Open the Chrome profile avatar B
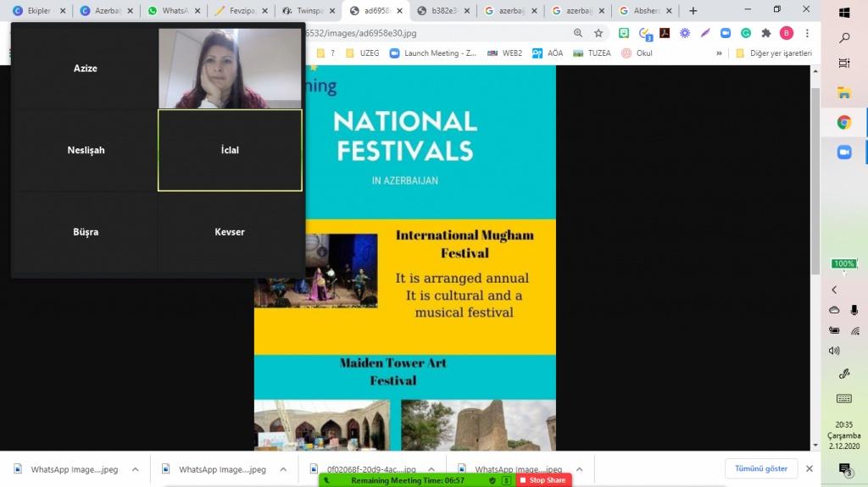Viewport: 868px width, 487px height. coord(787,33)
